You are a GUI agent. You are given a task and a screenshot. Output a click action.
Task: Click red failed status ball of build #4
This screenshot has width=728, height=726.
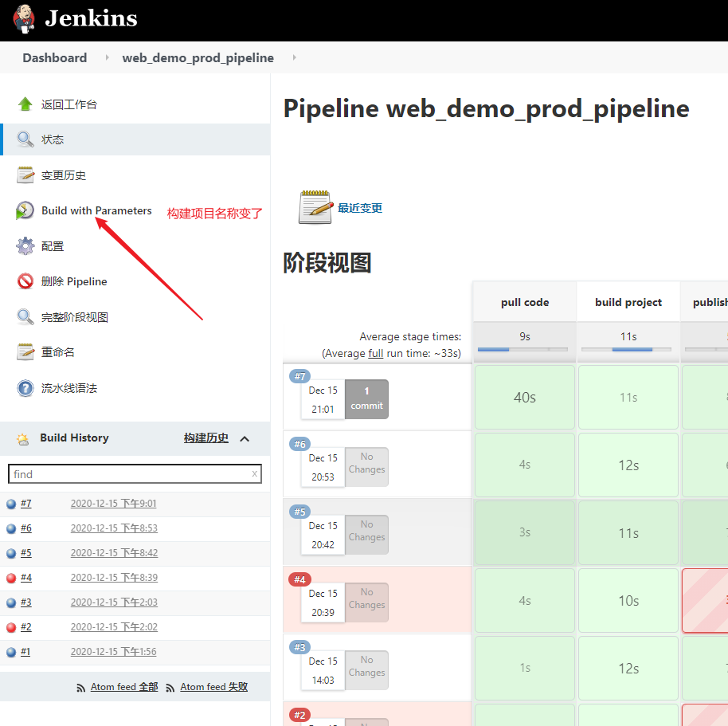coord(10,577)
